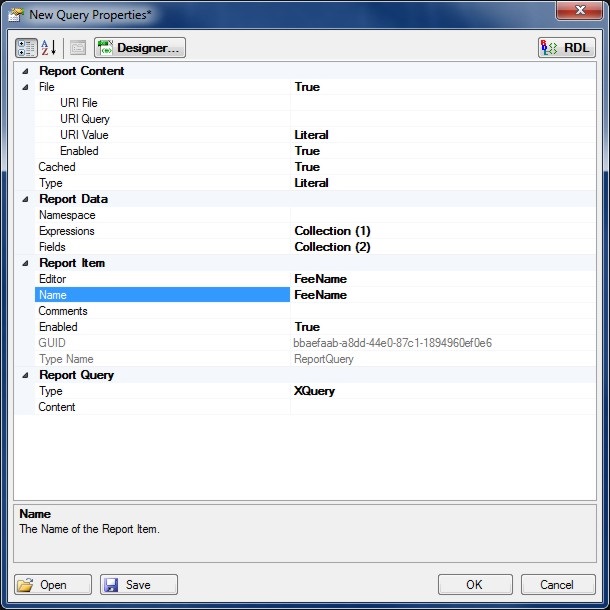Collapse the Report Query category

tap(24, 376)
